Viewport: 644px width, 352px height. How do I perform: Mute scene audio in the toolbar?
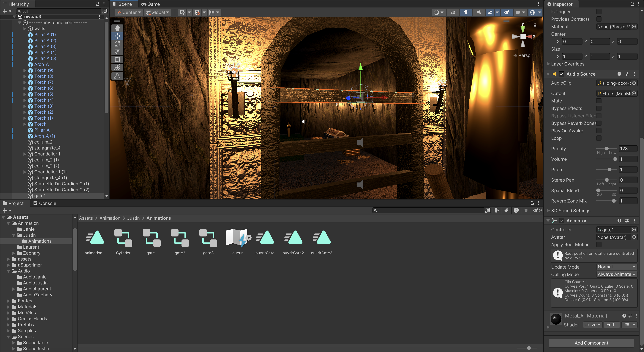coord(479,12)
